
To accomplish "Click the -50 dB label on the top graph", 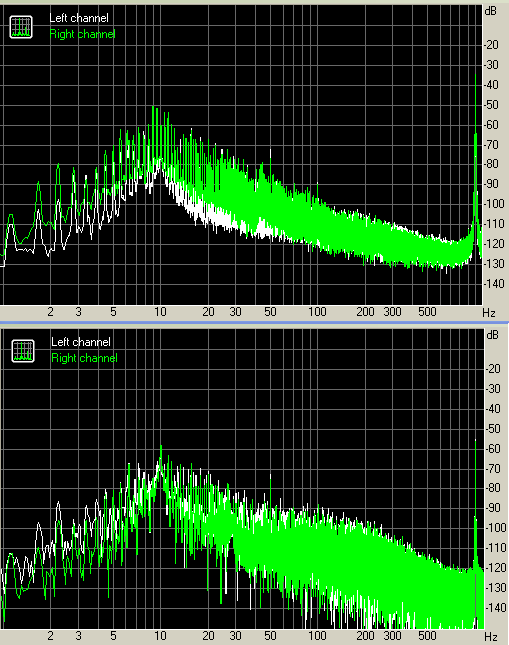I will coord(491,104).
